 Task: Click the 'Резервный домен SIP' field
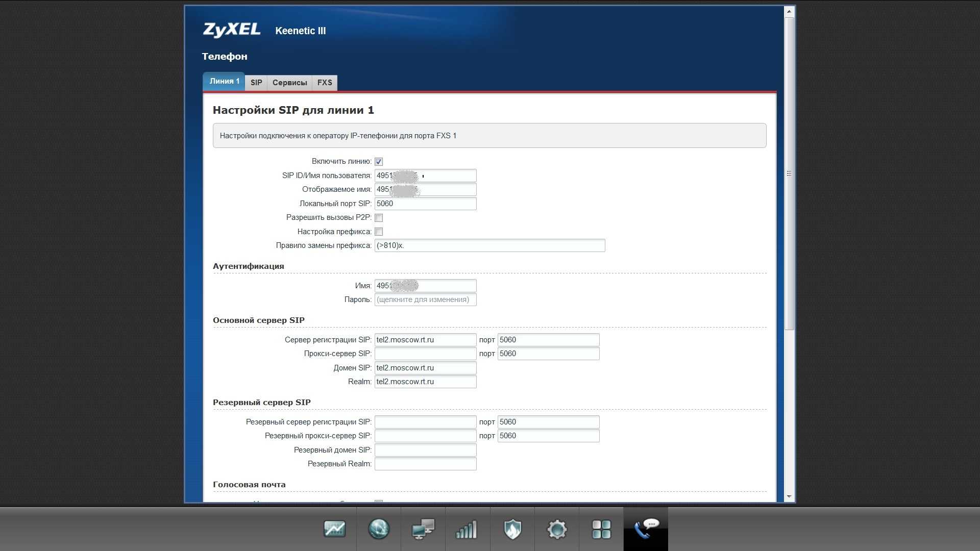point(426,450)
